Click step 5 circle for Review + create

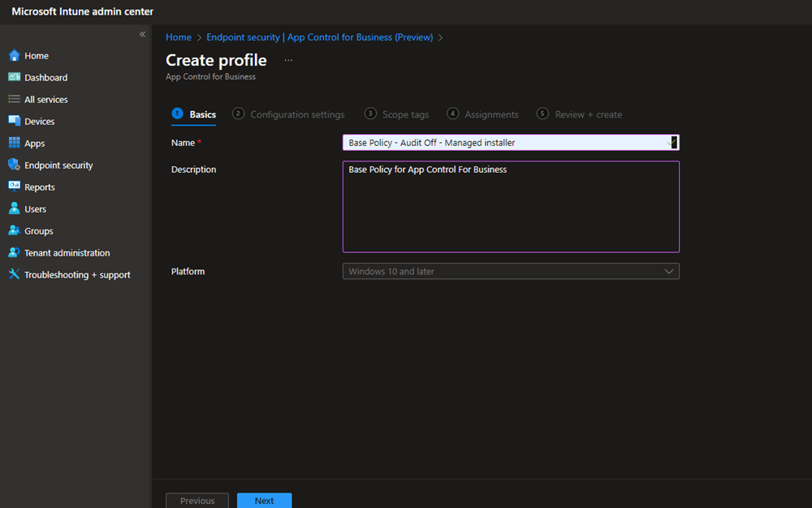click(542, 114)
